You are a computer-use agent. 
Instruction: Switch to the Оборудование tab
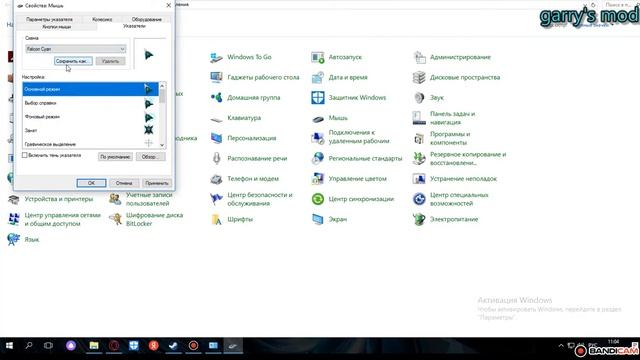click(x=147, y=19)
